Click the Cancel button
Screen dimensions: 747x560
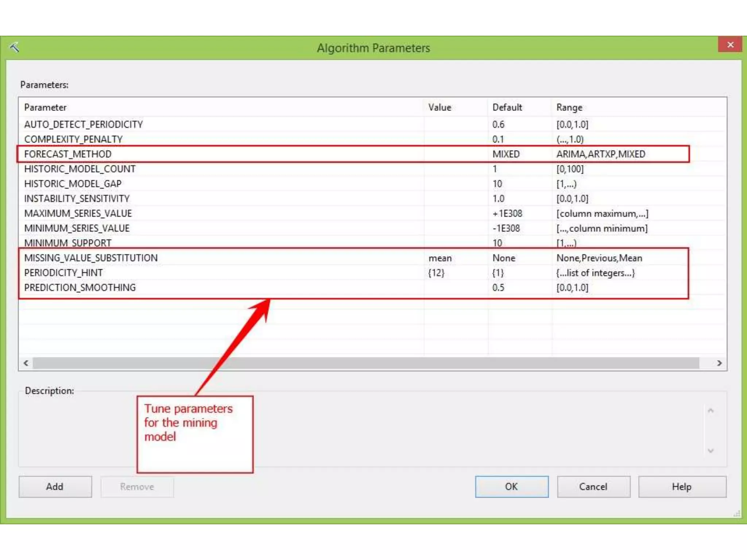[593, 486]
